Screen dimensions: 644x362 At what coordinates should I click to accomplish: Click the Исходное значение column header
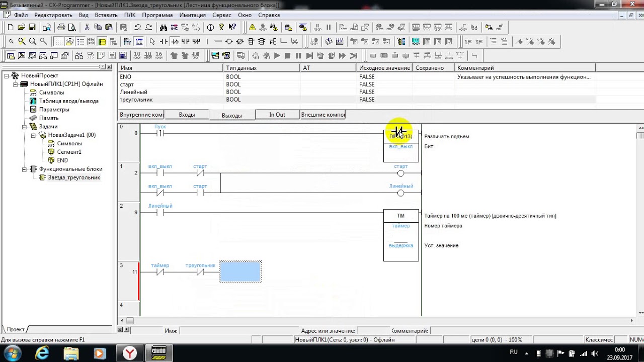tap(384, 67)
